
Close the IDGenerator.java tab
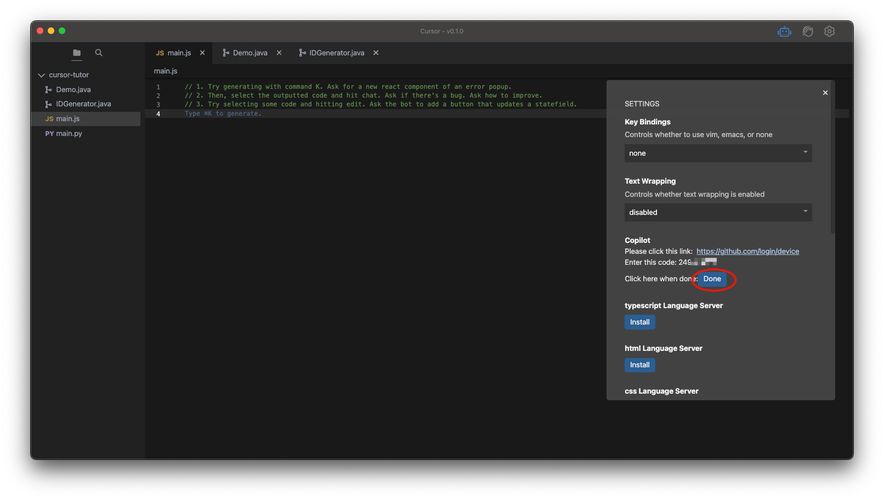[x=376, y=53]
